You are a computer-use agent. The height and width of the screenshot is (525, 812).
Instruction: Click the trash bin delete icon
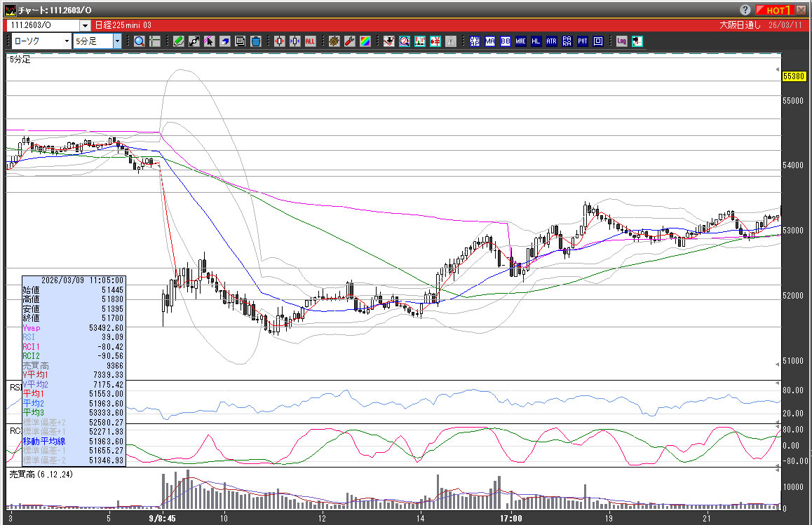pos(256,41)
